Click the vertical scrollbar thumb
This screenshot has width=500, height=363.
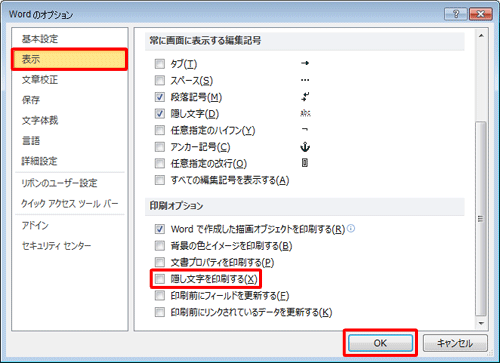pos(481,218)
